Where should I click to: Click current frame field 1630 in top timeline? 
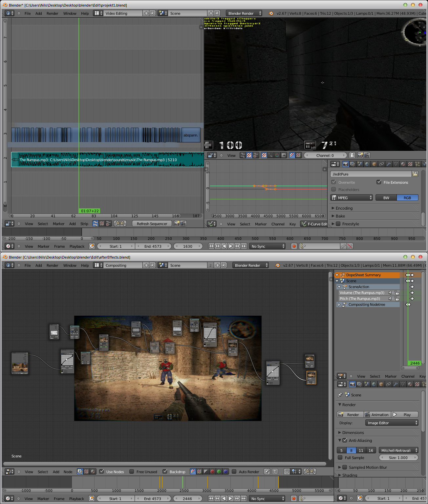pos(188,246)
